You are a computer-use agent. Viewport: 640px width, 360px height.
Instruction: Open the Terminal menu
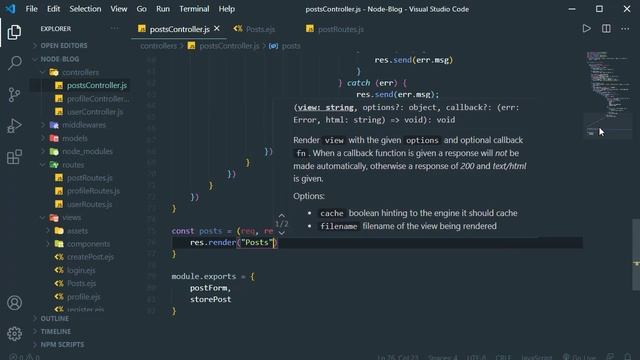pyautogui.click(x=194, y=9)
